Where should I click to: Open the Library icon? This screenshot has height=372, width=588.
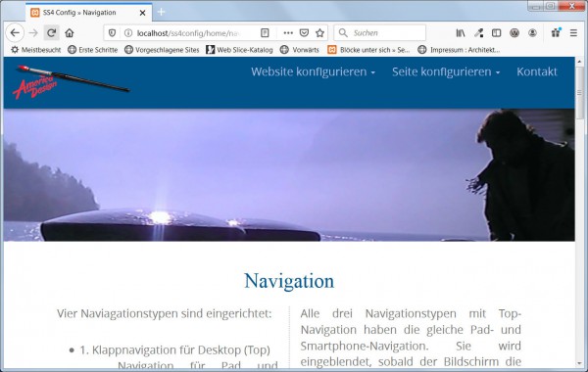(461, 33)
